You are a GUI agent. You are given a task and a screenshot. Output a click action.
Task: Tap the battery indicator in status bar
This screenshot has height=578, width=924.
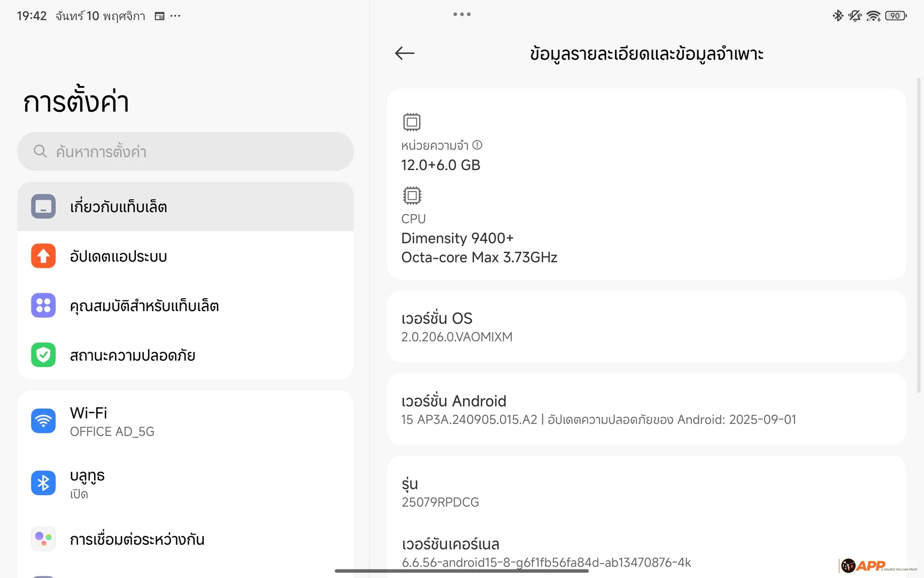pos(896,16)
